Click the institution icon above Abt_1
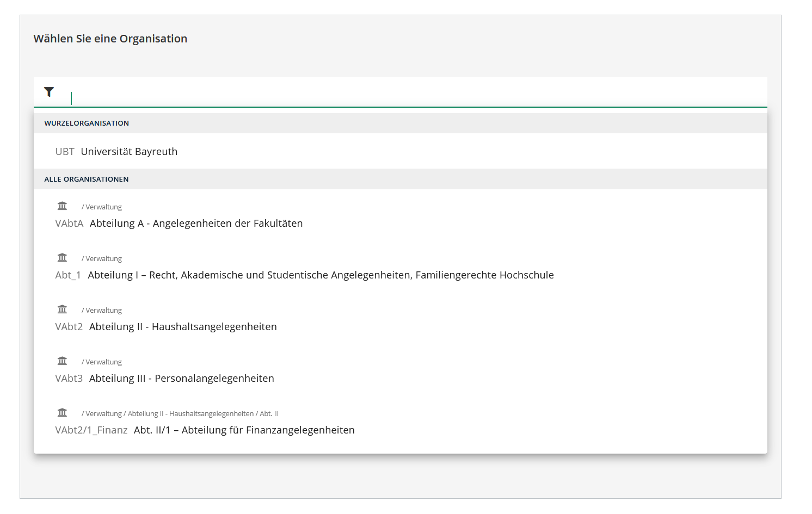The image size is (812, 514). tap(62, 257)
